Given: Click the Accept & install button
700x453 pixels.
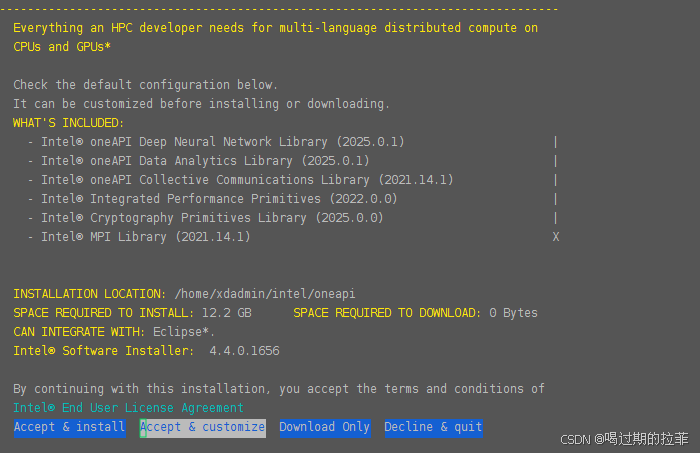Looking at the screenshot, I should pos(70,428).
